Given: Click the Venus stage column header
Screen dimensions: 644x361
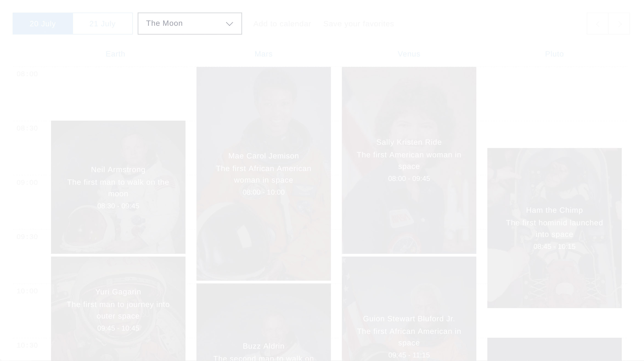Looking at the screenshot, I should (409, 53).
